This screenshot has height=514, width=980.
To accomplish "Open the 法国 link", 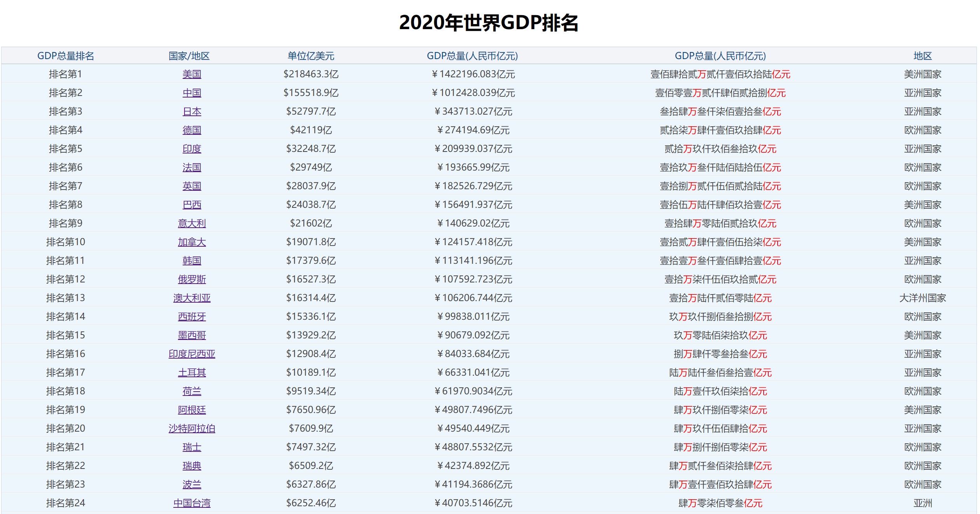I will coord(192,167).
